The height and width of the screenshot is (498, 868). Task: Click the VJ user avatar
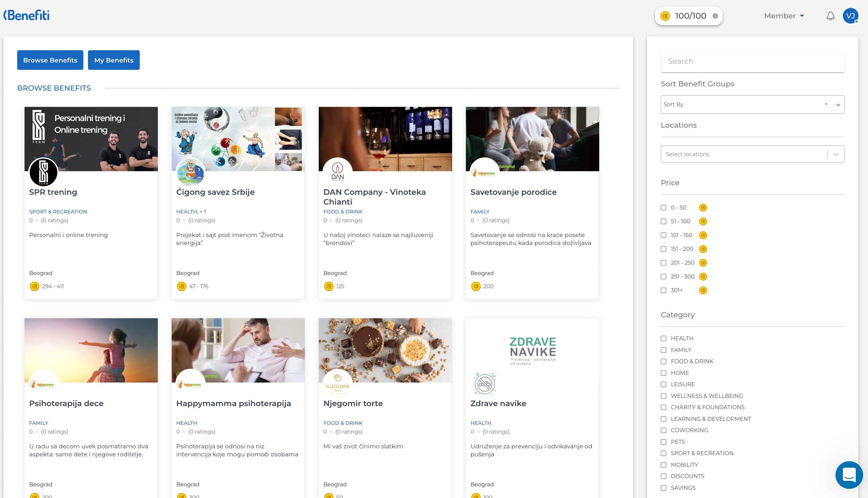click(850, 16)
